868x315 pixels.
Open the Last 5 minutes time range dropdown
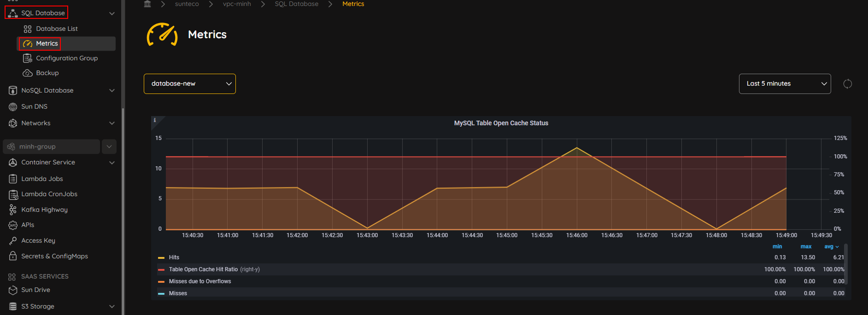click(x=785, y=84)
